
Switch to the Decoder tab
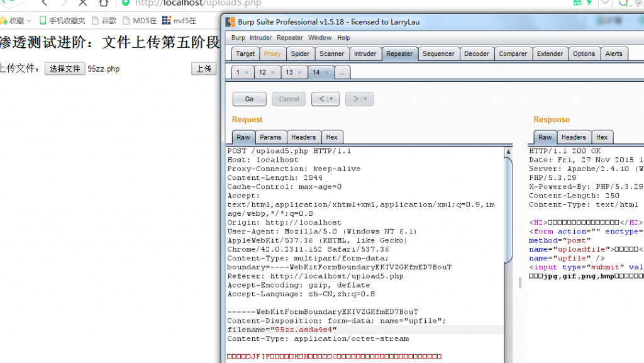pos(477,54)
